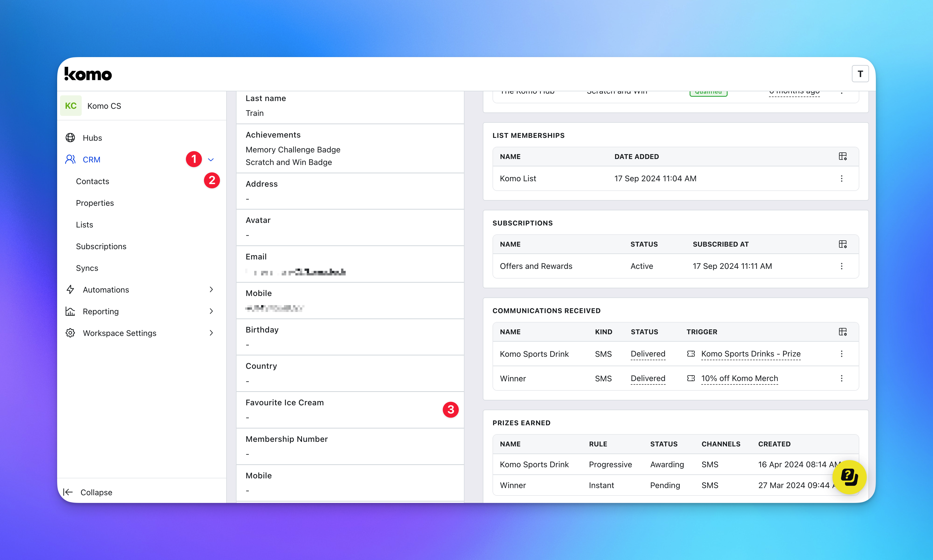Collapse the CRM menu section

point(211,160)
